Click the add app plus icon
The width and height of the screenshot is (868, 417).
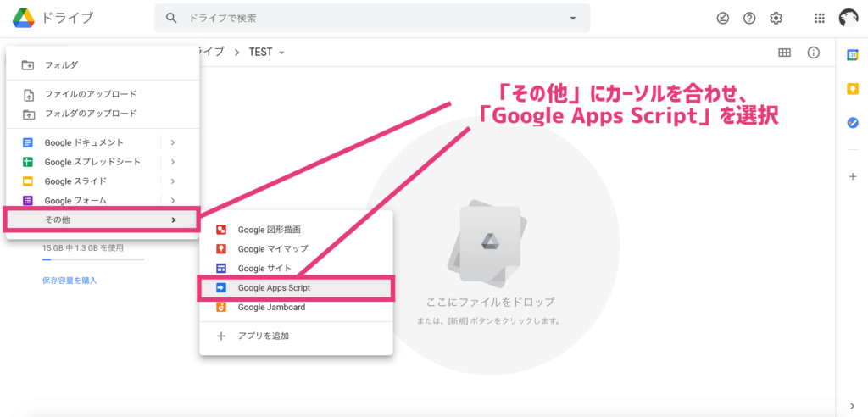click(x=221, y=336)
